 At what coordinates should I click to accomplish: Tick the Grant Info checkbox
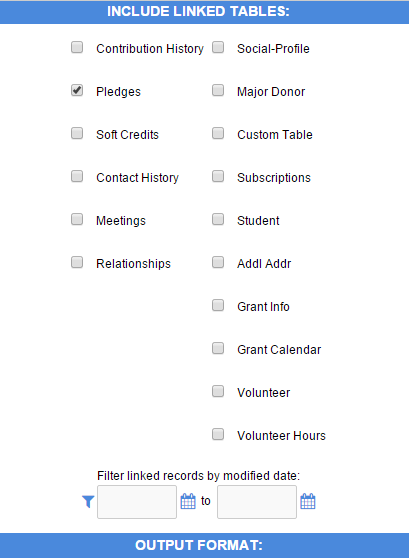[x=218, y=305]
